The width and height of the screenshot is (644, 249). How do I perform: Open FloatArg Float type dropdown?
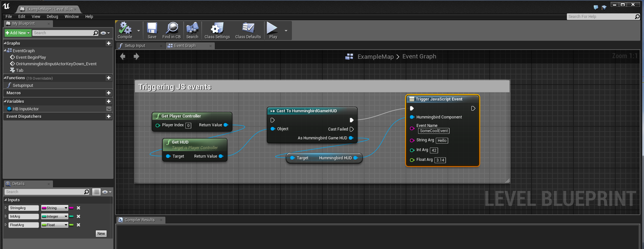point(55,225)
